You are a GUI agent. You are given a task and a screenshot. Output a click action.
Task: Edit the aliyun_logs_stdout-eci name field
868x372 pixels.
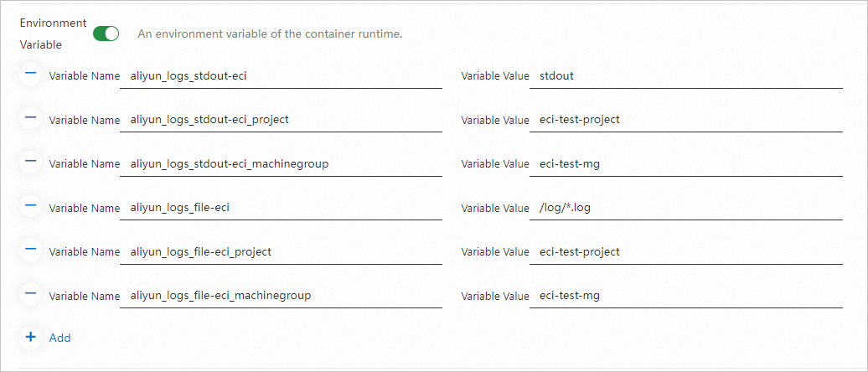pos(281,75)
